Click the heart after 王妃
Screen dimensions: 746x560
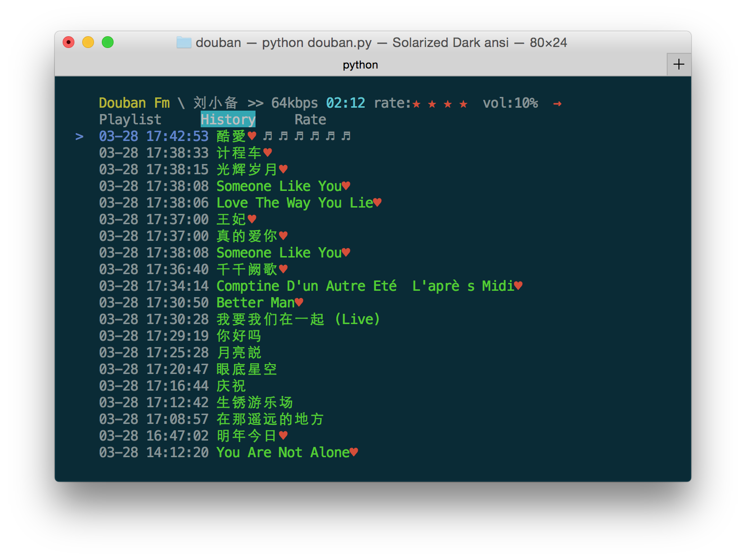coord(252,219)
